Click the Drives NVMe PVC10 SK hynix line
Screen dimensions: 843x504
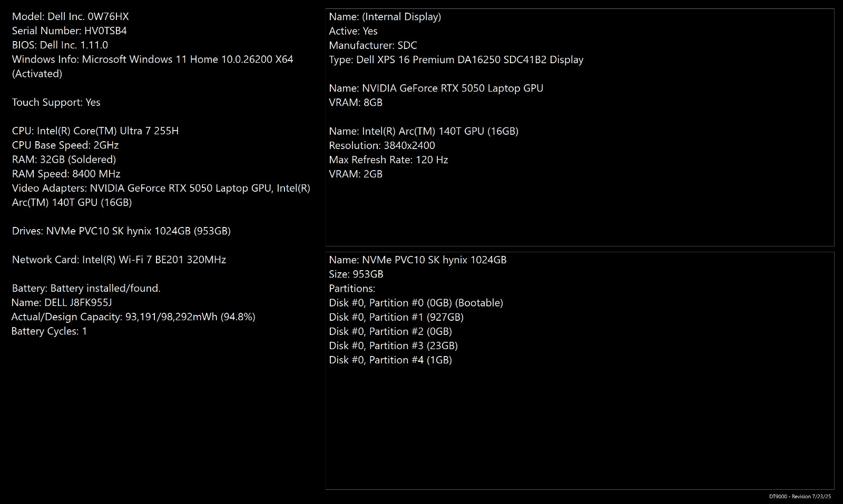point(122,231)
